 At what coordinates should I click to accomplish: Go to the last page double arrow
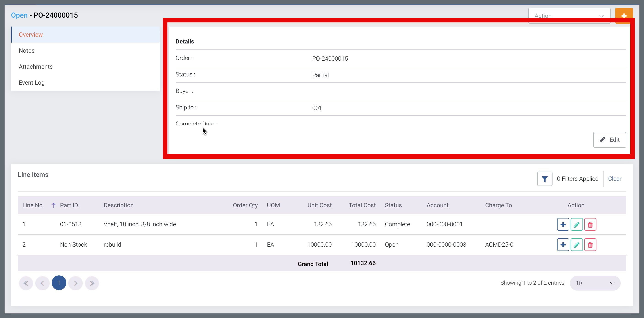point(92,283)
